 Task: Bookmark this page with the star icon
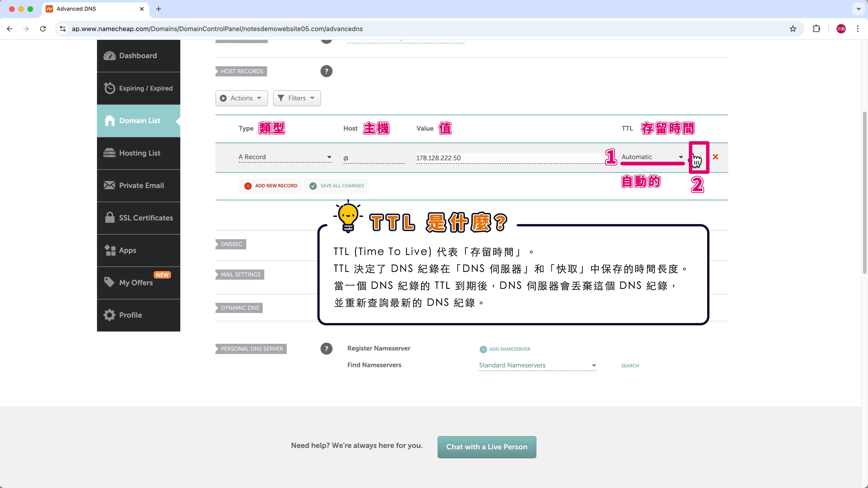point(793,29)
